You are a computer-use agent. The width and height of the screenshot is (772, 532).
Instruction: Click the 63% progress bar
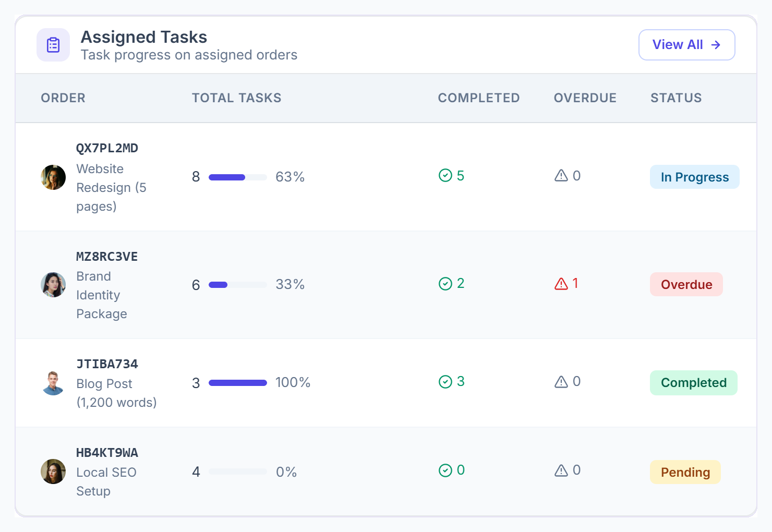238,177
